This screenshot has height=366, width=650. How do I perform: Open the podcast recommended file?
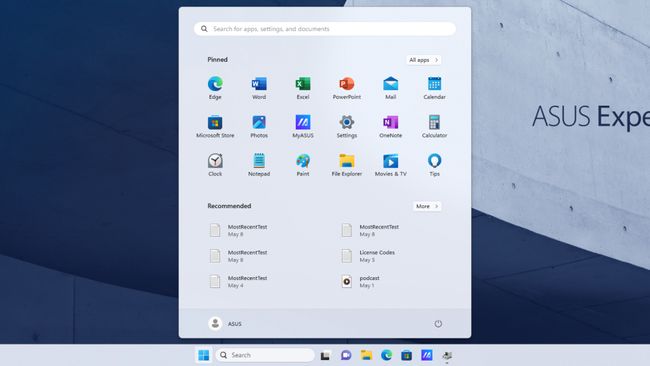[361, 281]
